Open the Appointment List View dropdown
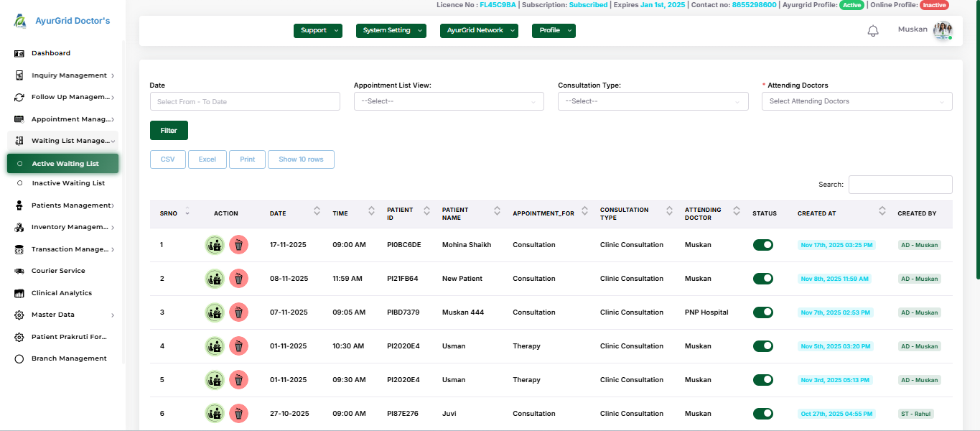 [x=449, y=101]
